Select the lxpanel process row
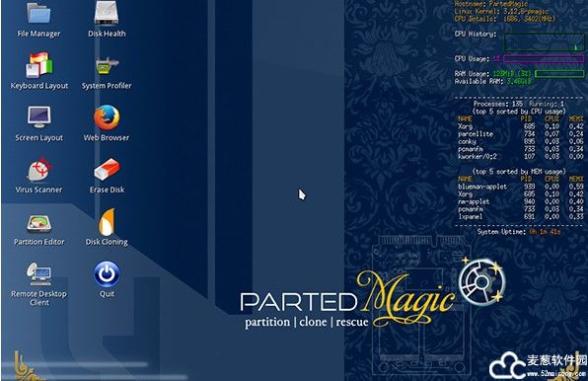 point(521,216)
